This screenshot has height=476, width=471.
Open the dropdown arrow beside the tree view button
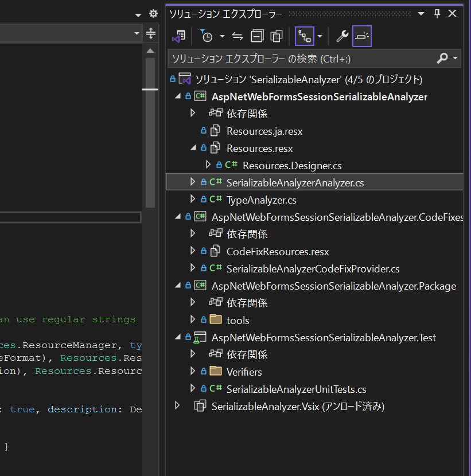320,37
